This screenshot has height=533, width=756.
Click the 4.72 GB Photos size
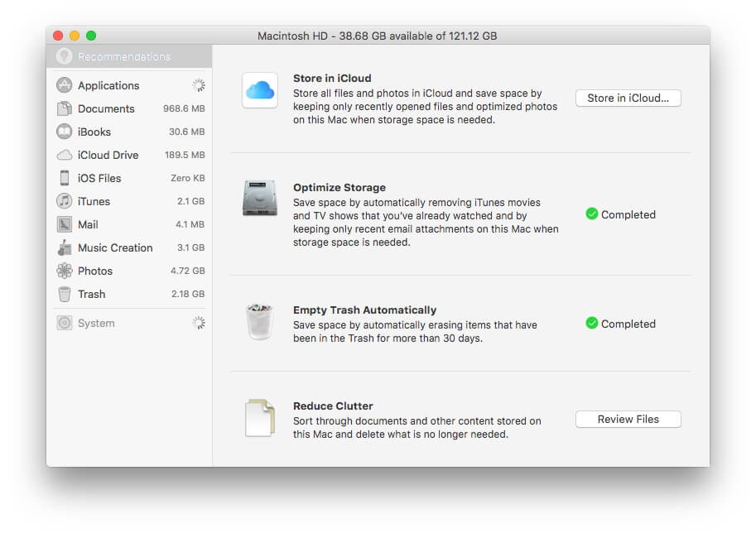tap(188, 271)
